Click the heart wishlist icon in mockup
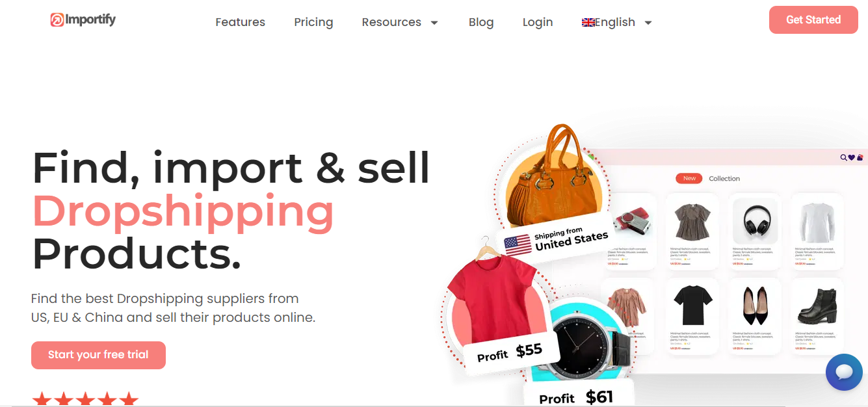 852,157
